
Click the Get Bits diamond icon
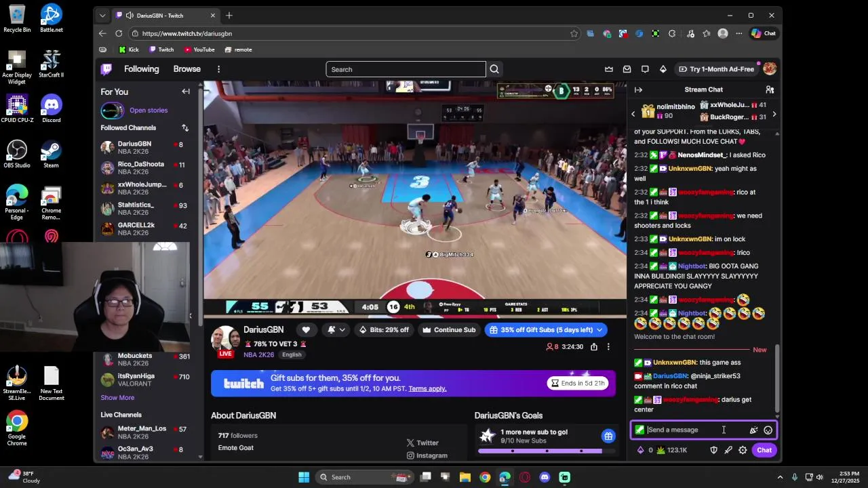point(663,69)
